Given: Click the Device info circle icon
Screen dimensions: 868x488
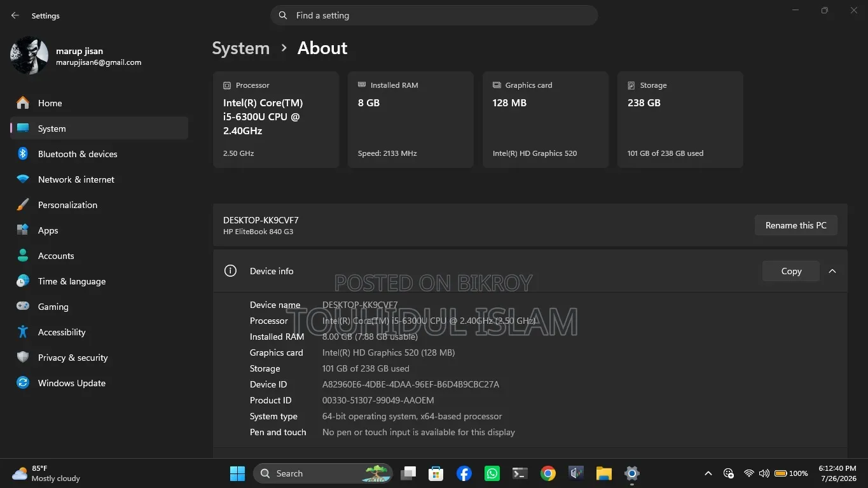Looking at the screenshot, I should tap(230, 271).
